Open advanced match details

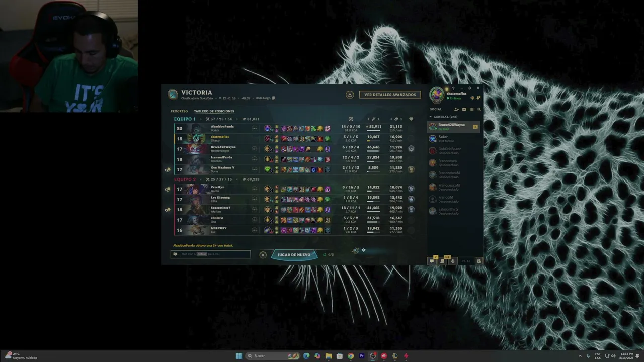coord(390,95)
